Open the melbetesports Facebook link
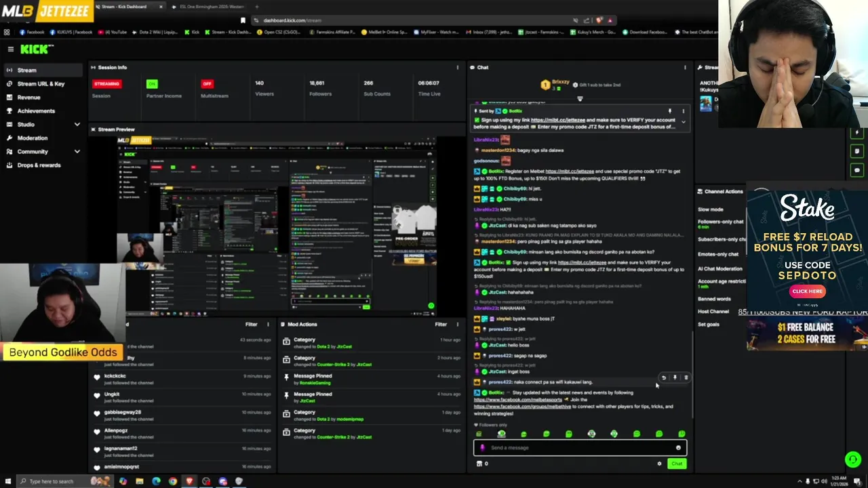The height and width of the screenshot is (488, 868). (x=518, y=399)
